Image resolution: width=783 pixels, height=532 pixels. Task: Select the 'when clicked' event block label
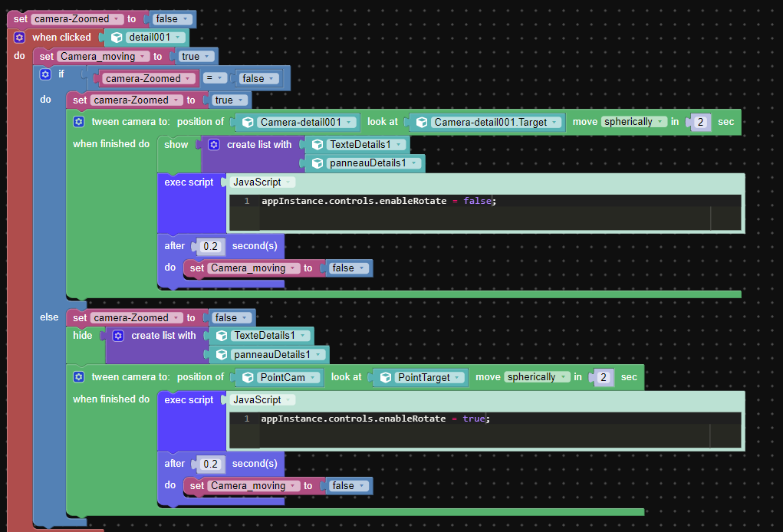(61, 38)
